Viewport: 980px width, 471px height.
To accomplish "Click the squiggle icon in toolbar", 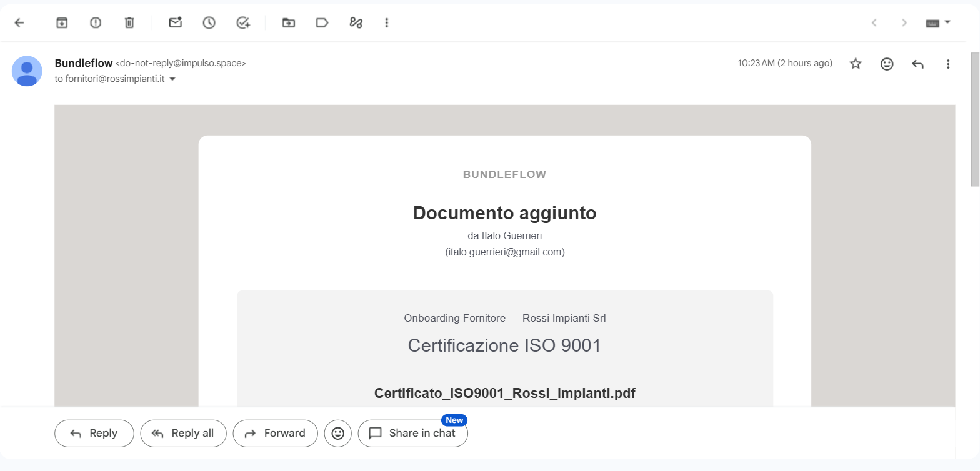I will coord(356,23).
